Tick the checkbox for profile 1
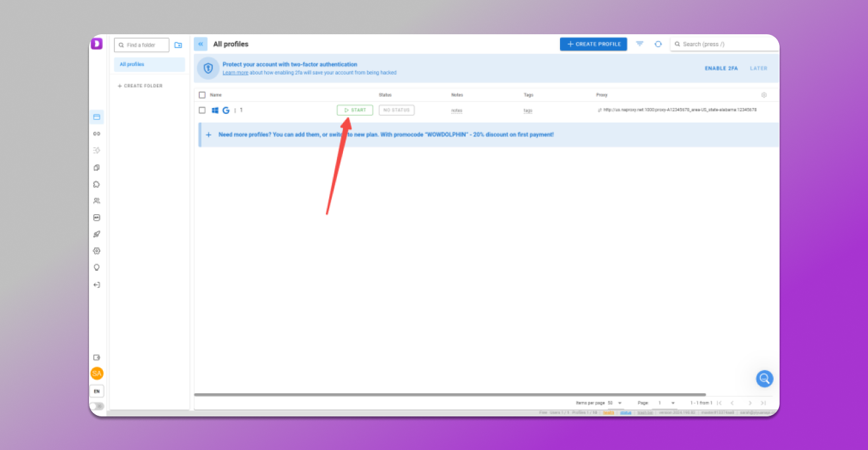Screen dimensions: 868x450 202,110
